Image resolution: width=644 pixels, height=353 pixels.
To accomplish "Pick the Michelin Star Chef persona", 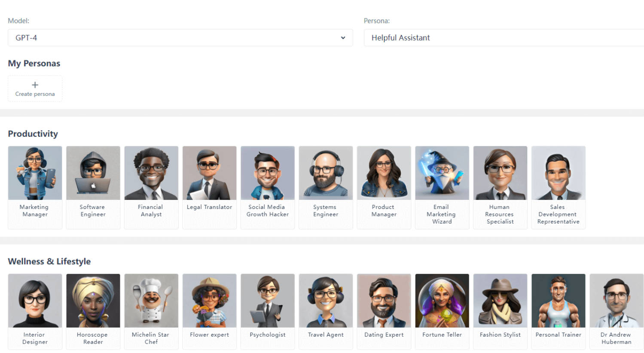I will [x=151, y=301].
